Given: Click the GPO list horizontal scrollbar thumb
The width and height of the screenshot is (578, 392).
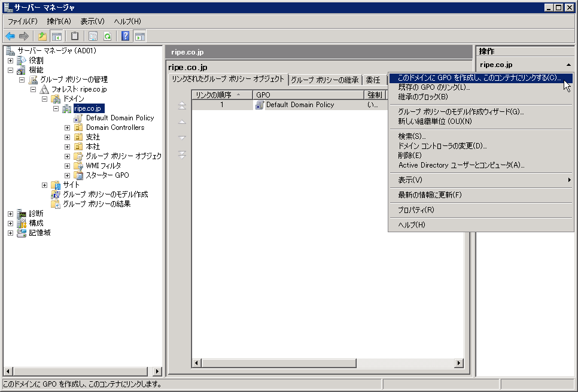Looking at the screenshot, I should click(279, 363).
